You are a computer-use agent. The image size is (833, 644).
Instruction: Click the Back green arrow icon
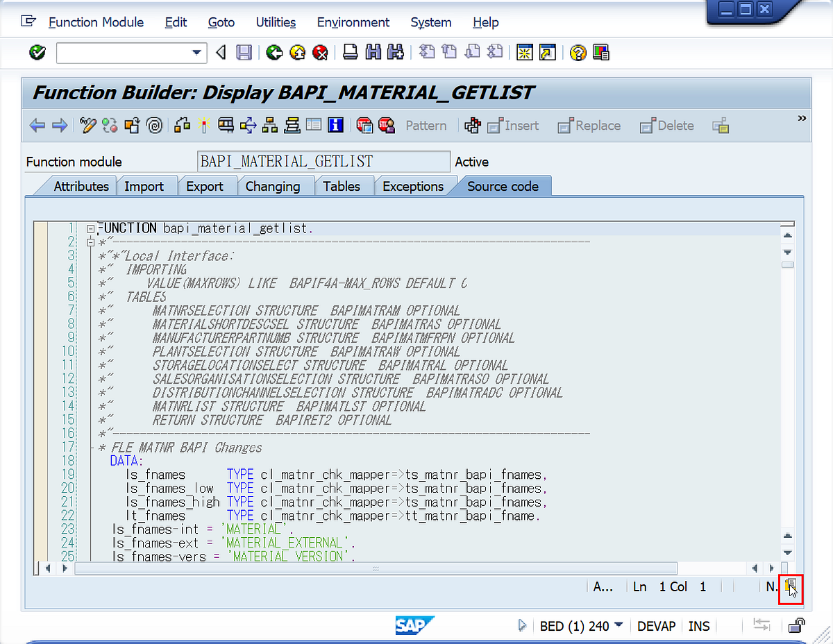[274, 52]
